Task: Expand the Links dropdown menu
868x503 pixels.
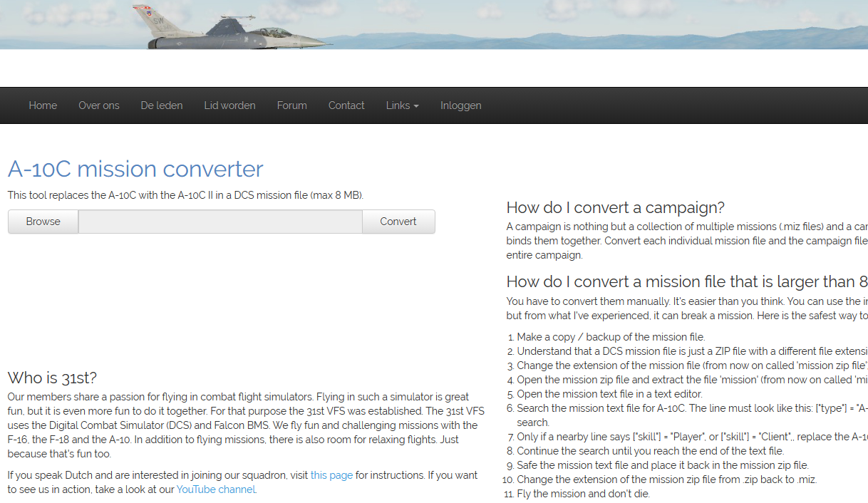Action: click(x=403, y=105)
